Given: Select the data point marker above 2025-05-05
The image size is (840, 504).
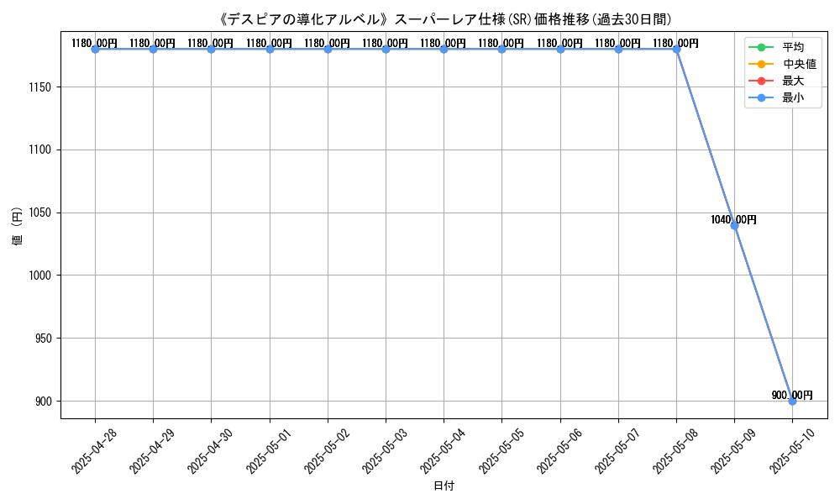Looking at the screenshot, I should point(502,50).
